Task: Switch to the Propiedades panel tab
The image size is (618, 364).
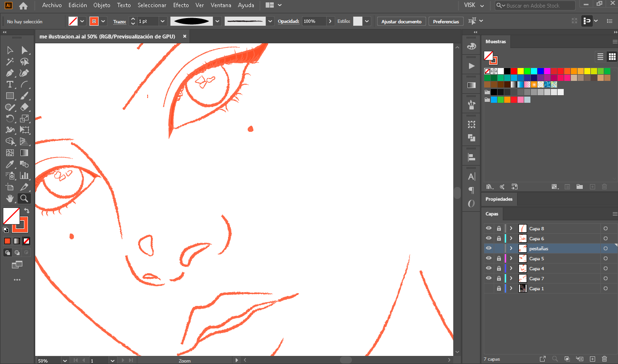Action: pyautogui.click(x=499, y=199)
